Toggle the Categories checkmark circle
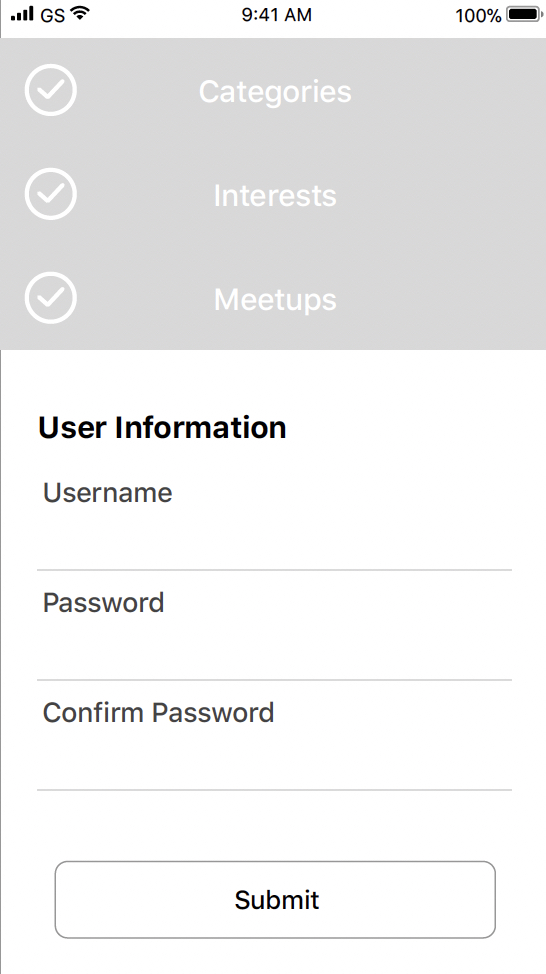The width and height of the screenshot is (546, 974). [x=51, y=90]
